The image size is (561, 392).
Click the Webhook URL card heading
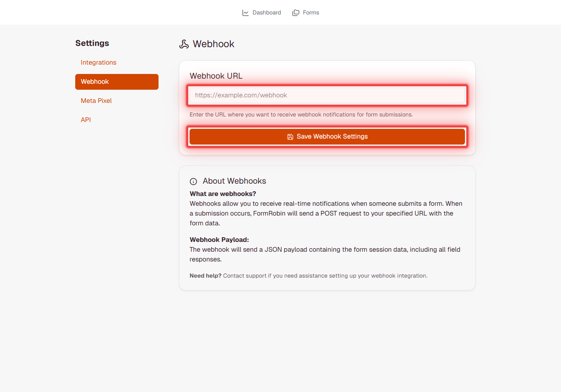[x=216, y=76]
